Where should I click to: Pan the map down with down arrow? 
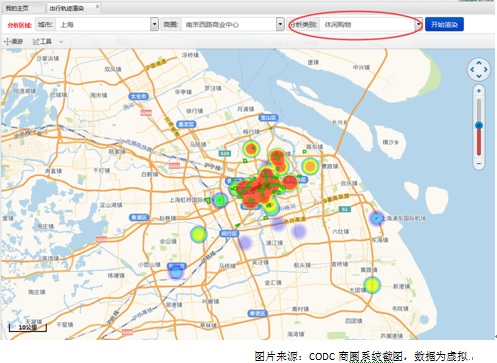coord(479,76)
